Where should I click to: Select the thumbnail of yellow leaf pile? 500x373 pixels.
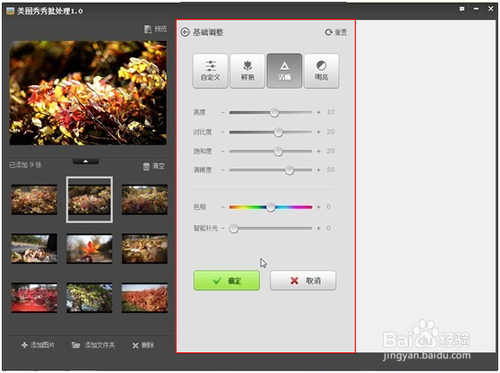[x=145, y=249]
